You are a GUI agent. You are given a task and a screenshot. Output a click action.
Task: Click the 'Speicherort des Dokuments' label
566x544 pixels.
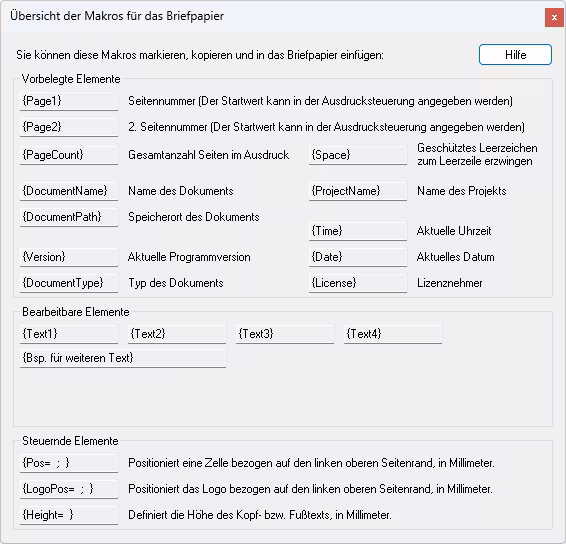(194, 217)
